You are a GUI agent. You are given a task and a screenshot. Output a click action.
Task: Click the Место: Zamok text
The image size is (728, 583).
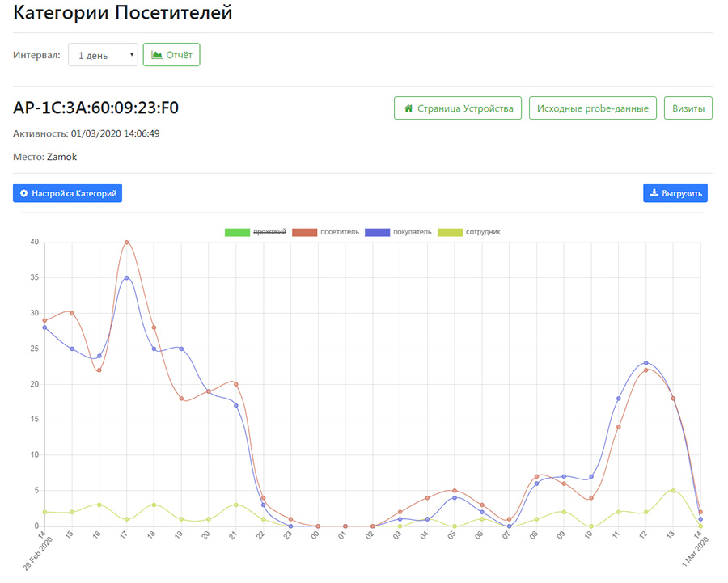45,157
